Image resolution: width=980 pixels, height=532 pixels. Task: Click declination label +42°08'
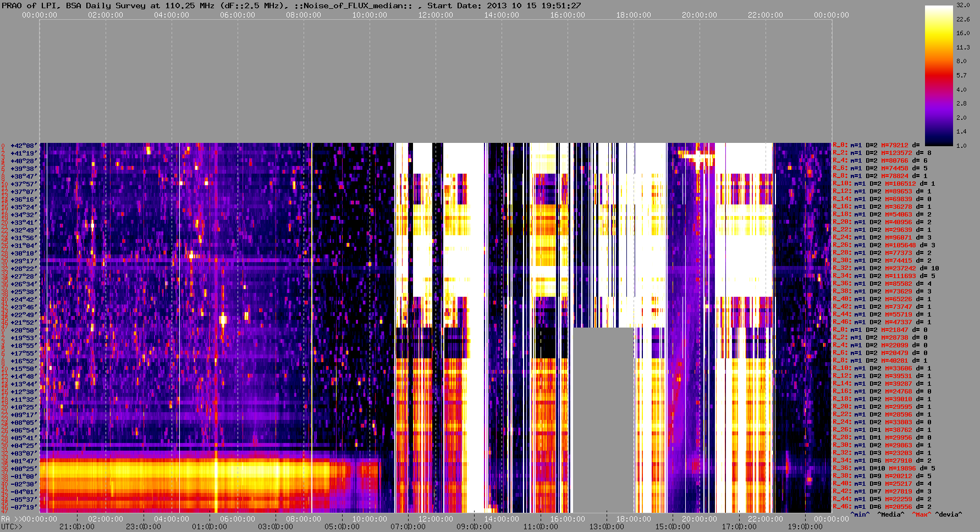pos(24,146)
